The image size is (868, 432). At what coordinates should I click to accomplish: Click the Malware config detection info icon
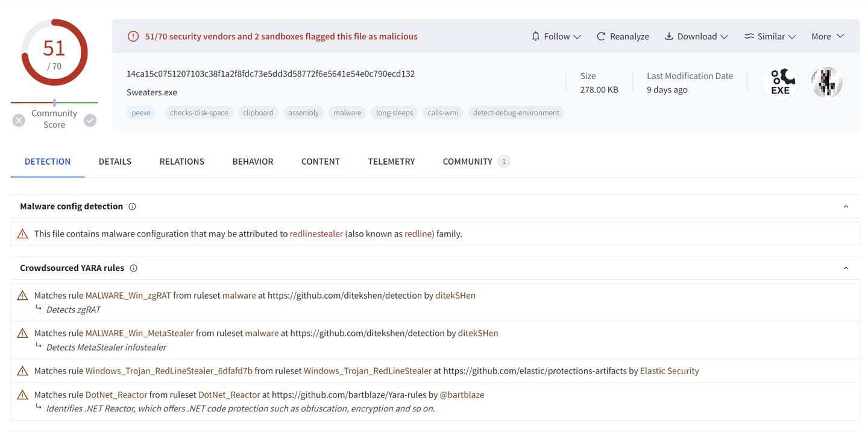[133, 206]
